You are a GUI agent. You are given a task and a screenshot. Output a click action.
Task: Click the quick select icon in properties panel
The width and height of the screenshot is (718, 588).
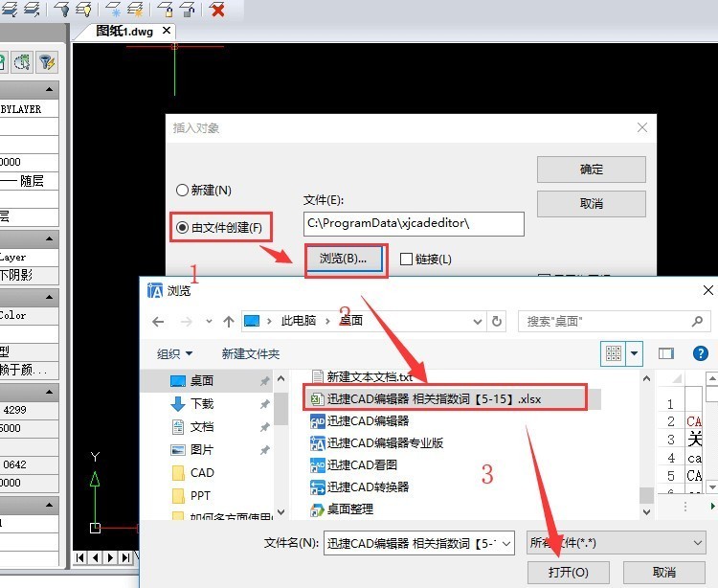tap(22, 62)
